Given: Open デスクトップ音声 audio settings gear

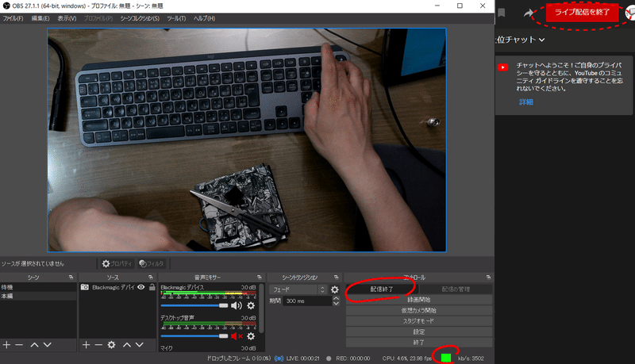Looking at the screenshot, I should point(251,336).
